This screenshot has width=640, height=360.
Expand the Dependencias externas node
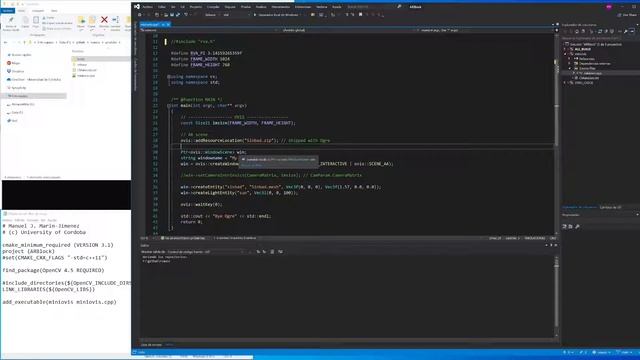click(570, 63)
